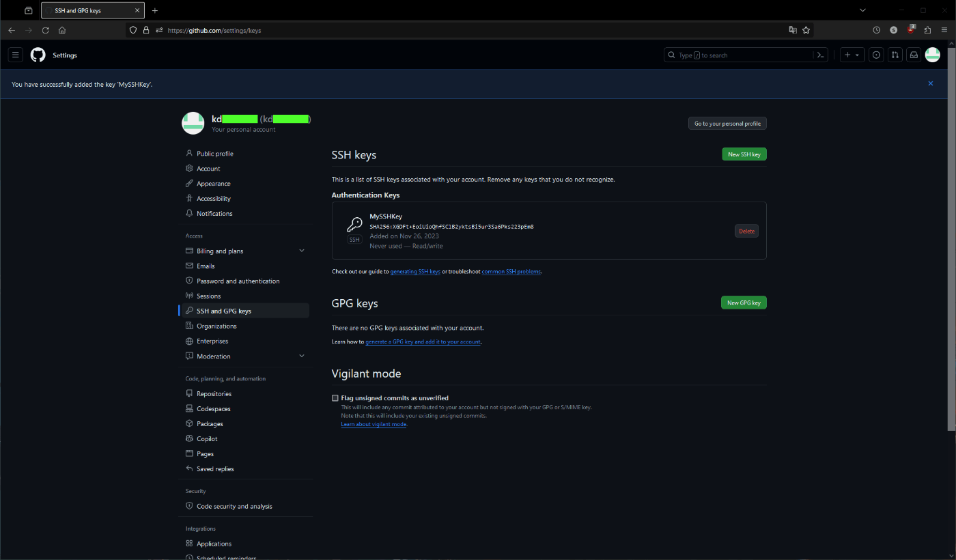Open the Pull requests icon in header
Screen dimensions: 956x560
pyautogui.click(x=895, y=55)
